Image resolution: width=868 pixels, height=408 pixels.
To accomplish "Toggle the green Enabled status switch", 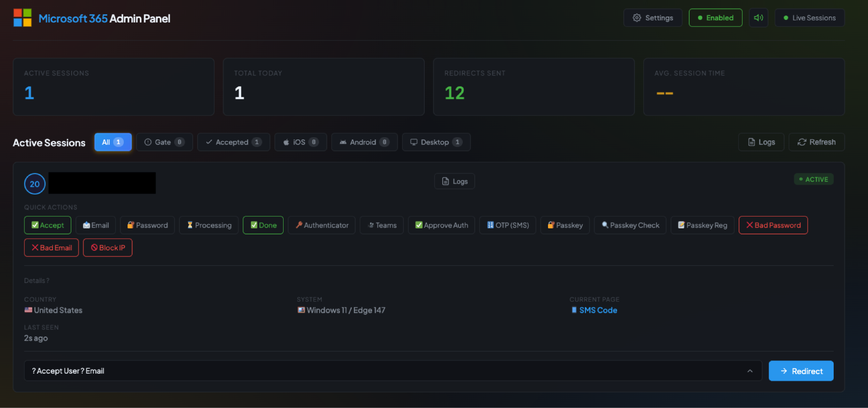I will click(715, 18).
